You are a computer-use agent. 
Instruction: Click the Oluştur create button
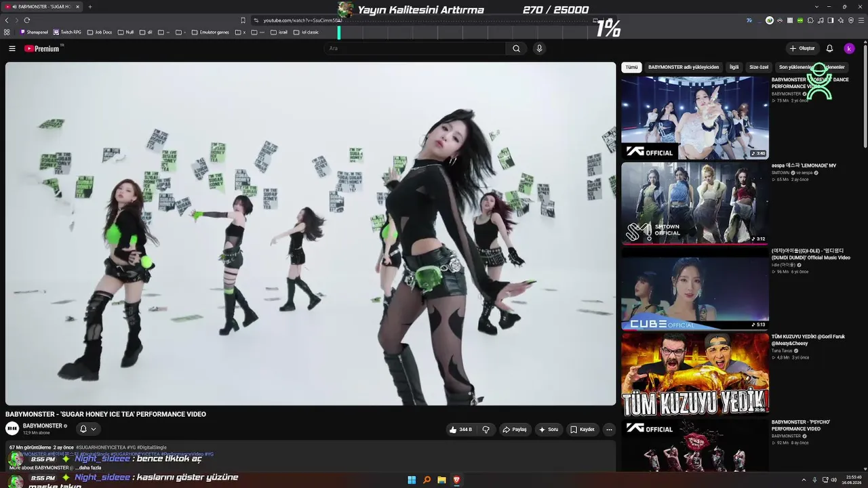802,48
